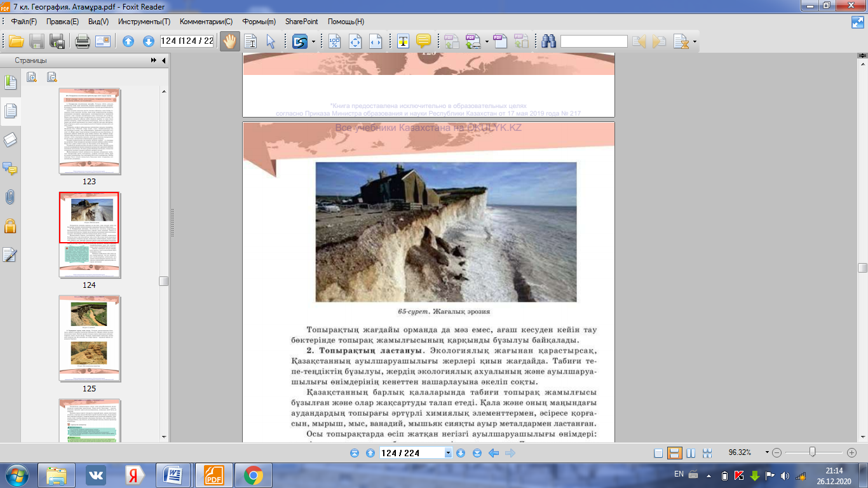Open the Комментарии menu

tap(206, 22)
